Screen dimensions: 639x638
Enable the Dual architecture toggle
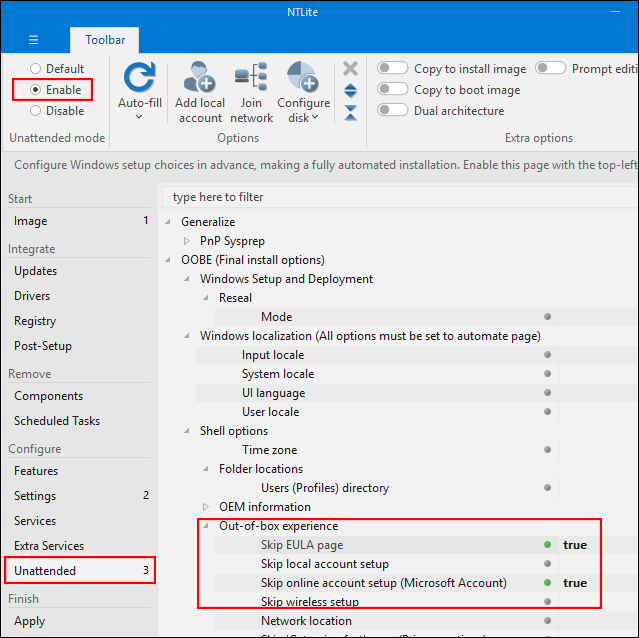(392, 111)
